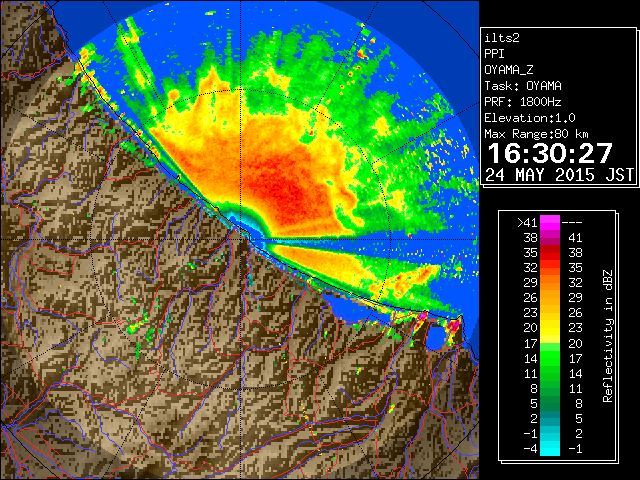Pick the cyan -4 to -1 dBZ band
This screenshot has width=640, height=480.
coord(550,448)
